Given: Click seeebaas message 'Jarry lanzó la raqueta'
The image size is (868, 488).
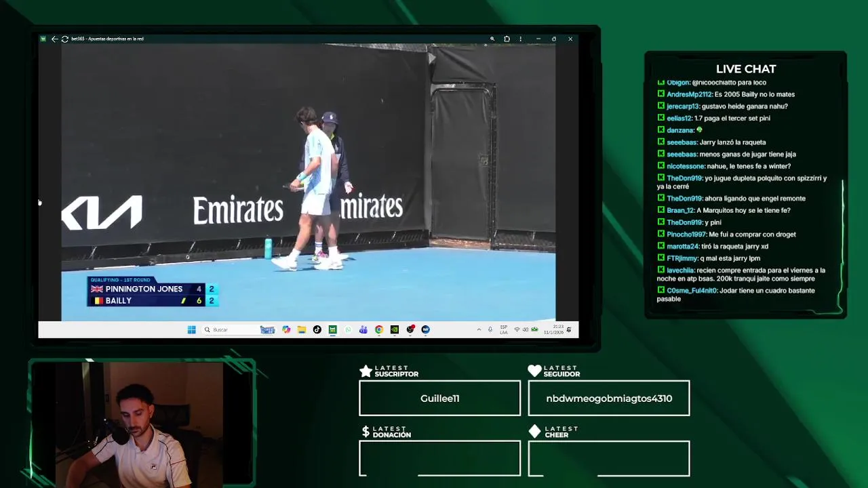Looking at the screenshot, I should pyautogui.click(x=732, y=142).
